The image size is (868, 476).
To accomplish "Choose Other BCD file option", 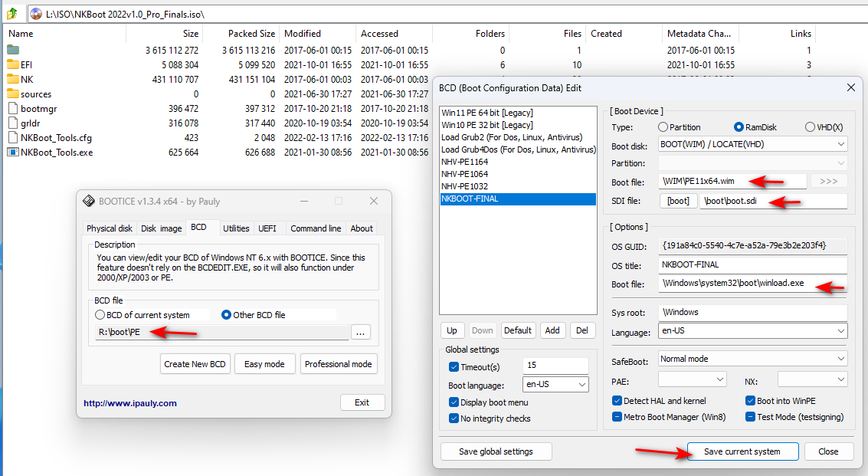I will coord(226,315).
